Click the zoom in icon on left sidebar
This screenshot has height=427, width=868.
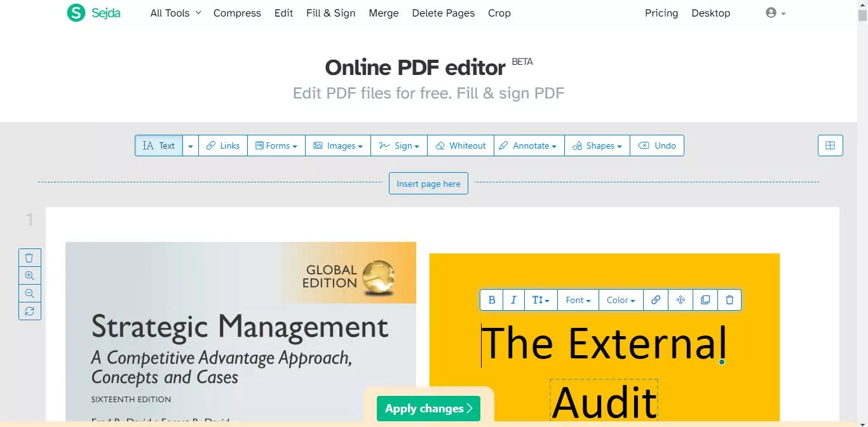coord(29,275)
